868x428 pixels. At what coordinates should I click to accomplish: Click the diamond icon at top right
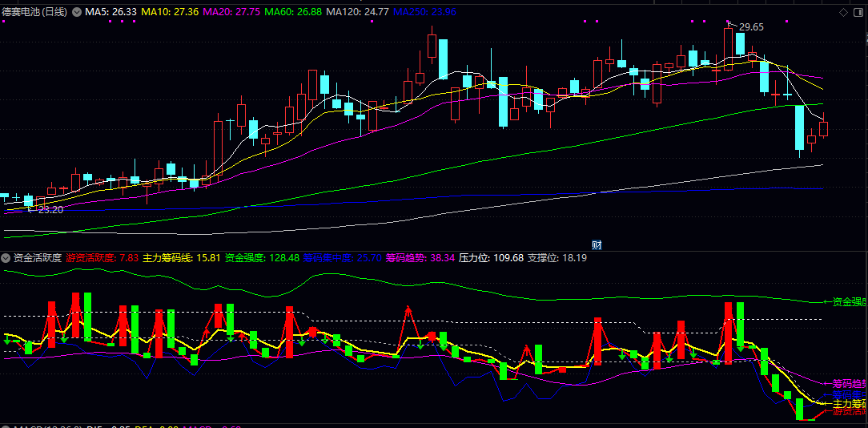coord(844,13)
